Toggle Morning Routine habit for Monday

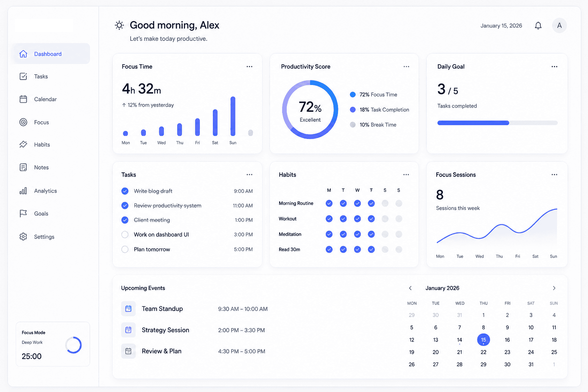[329, 203]
